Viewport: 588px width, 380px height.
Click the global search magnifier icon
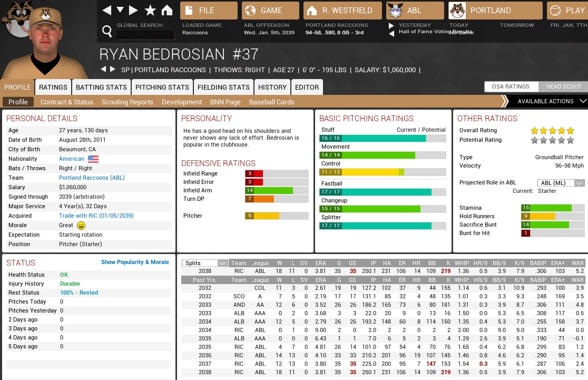(107, 32)
